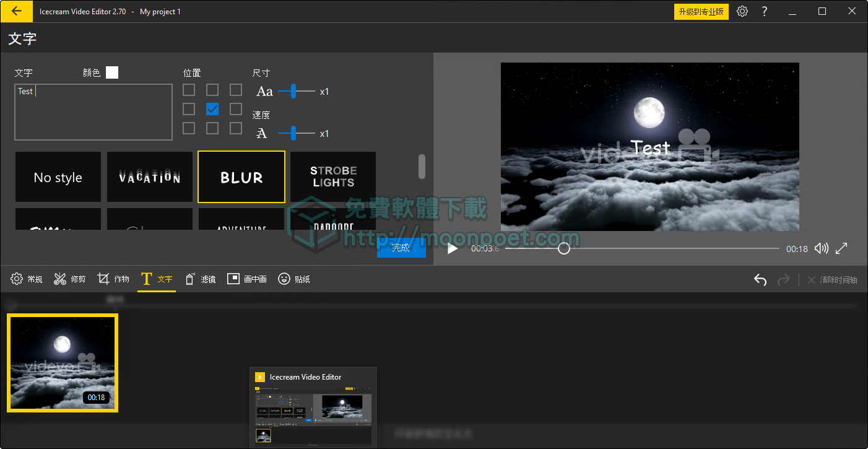
Task: Click the 完成 done button
Action: (x=401, y=247)
